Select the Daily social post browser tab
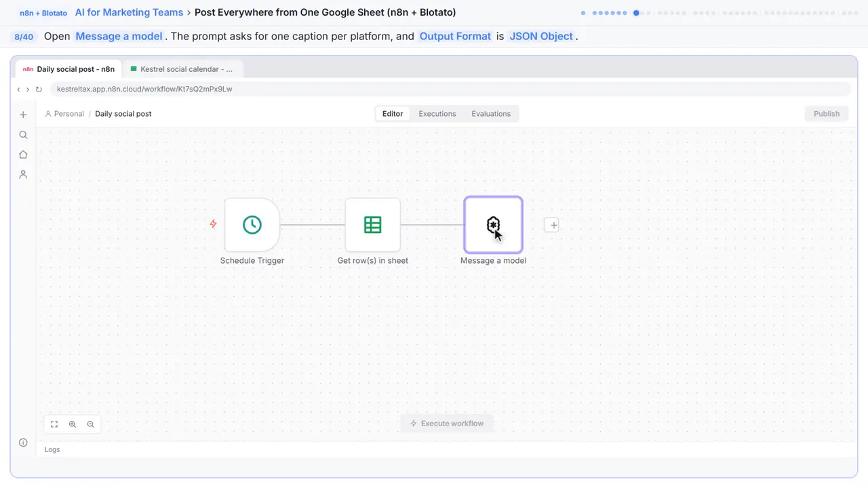This screenshot has width=868, height=488. (69, 69)
